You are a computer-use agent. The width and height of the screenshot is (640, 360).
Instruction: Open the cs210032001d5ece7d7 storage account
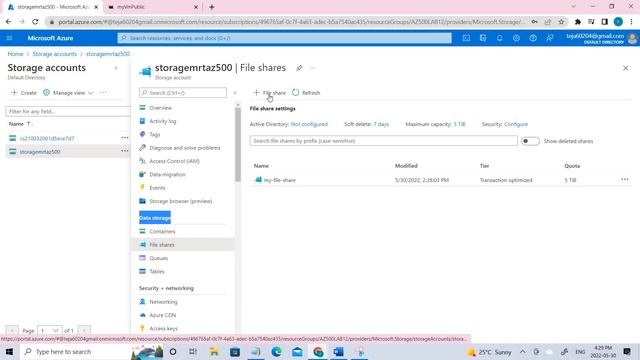(x=47, y=138)
